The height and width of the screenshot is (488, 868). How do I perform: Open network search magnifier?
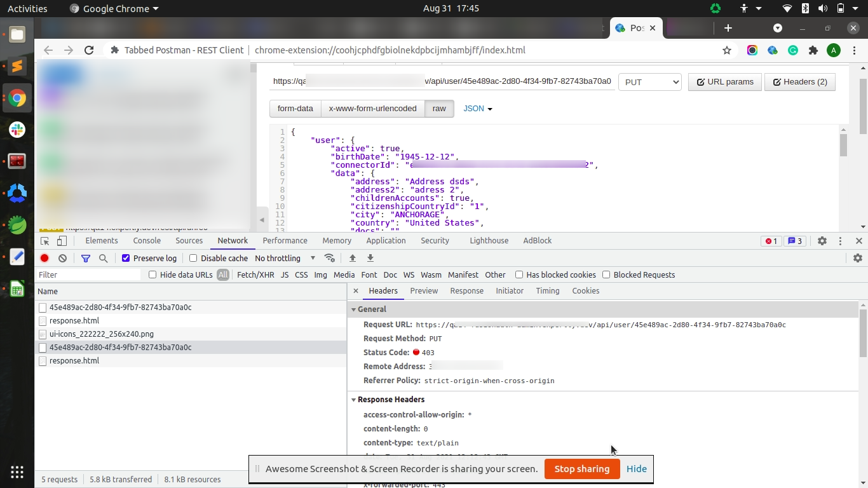pos(103,258)
